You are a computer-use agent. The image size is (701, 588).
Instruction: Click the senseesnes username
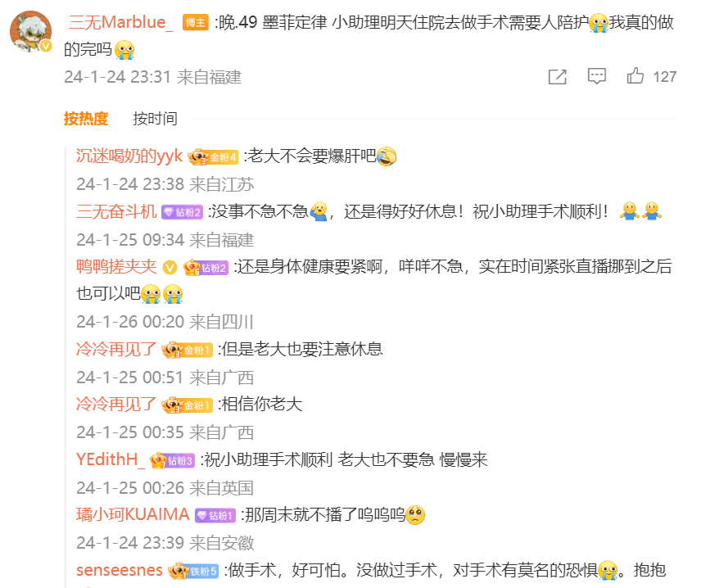tap(120, 571)
